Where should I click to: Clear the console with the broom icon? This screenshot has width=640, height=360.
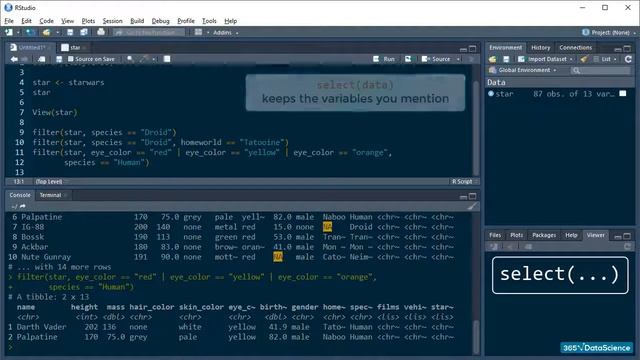coord(472,207)
